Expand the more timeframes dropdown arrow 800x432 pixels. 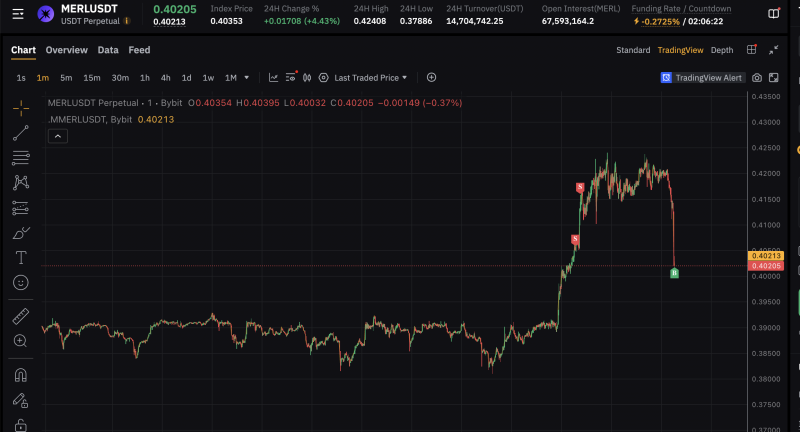tap(247, 77)
